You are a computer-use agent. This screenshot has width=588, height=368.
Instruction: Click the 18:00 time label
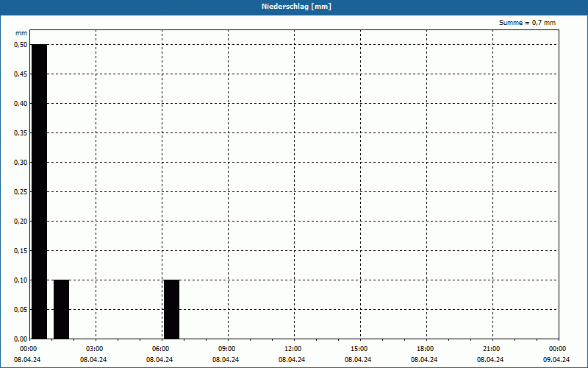[x=426, y=349]
